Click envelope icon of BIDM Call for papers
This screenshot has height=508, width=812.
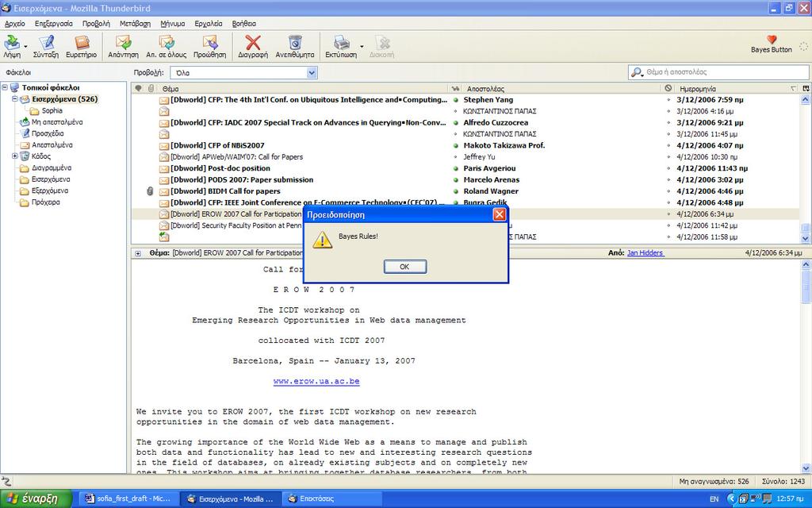(x=163, y=191)
